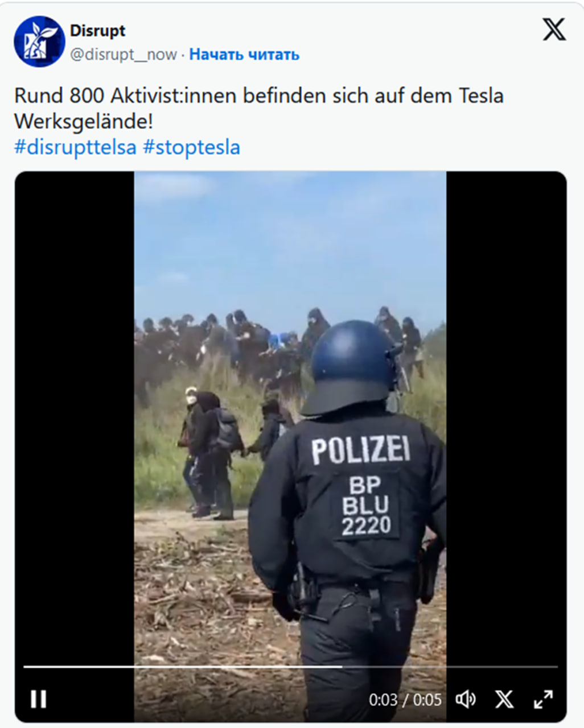
Task: Open the @disrupt__now handle link
Action: coord(124,55)
